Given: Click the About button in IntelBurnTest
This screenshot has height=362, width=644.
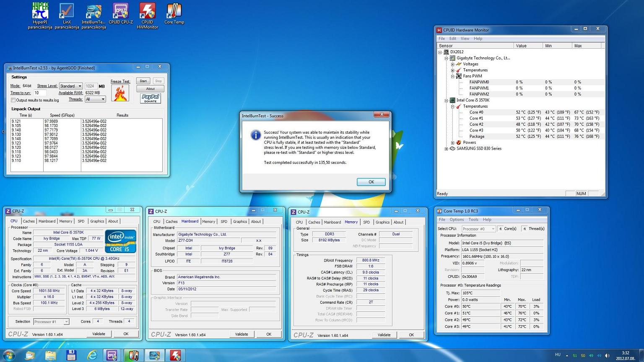Looking at the screenshot, I should [150, 89].
